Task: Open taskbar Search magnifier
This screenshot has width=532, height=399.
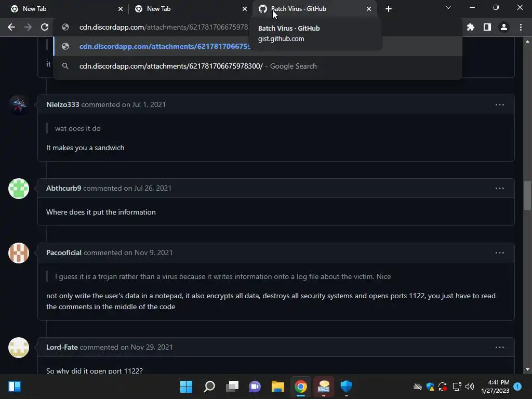Action: click(x=209, y=387)
